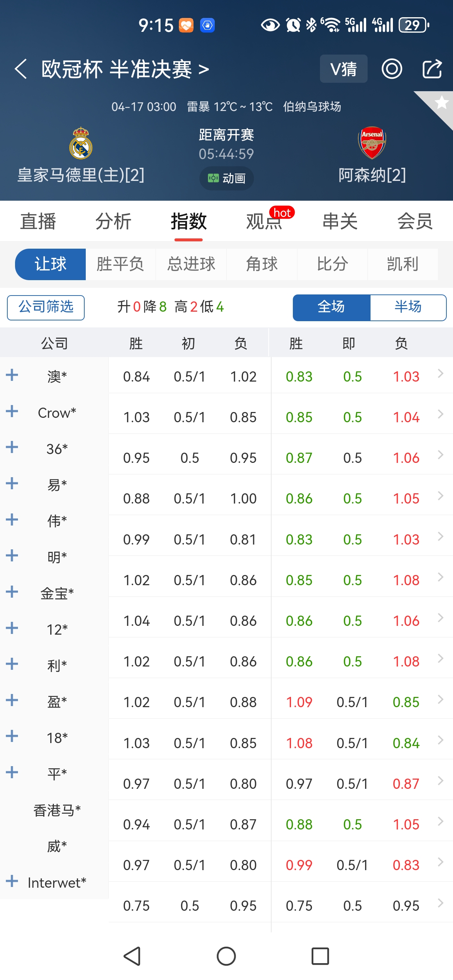
Task: Tap the back arrow icon
Action: tap(21, 69)
